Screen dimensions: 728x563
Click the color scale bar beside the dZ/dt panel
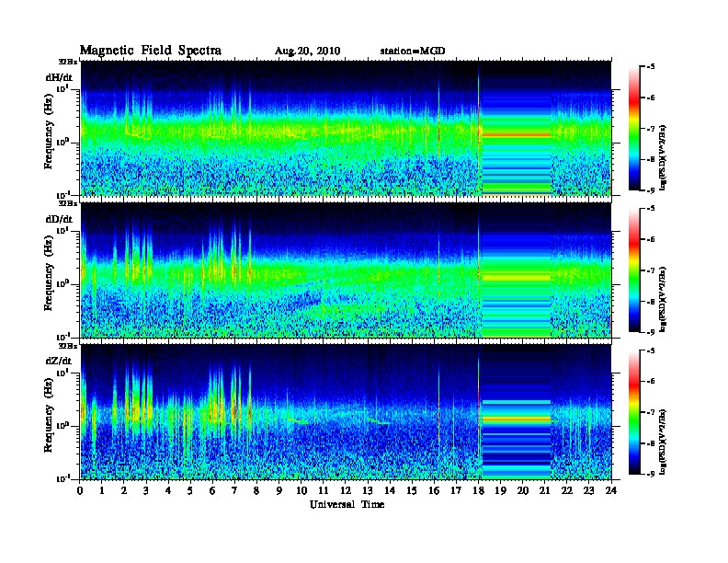coord(634,412)
